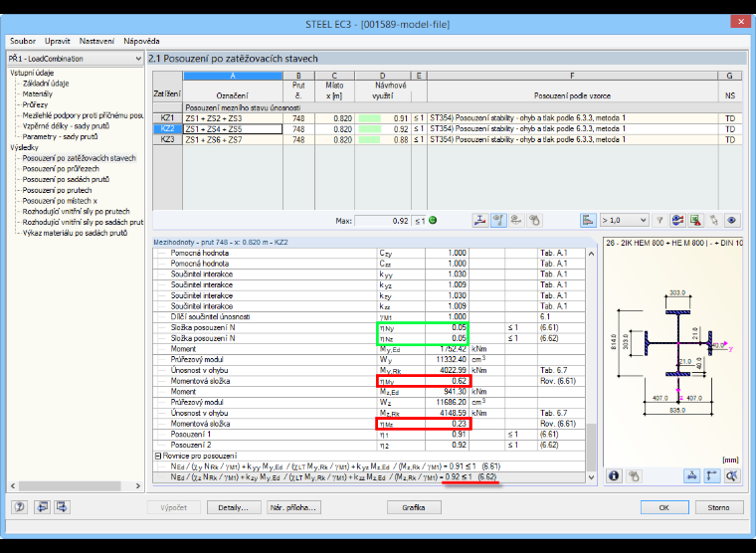Select Posouzení po místech x
Screen dimensions: 756x553
(60, 201)
